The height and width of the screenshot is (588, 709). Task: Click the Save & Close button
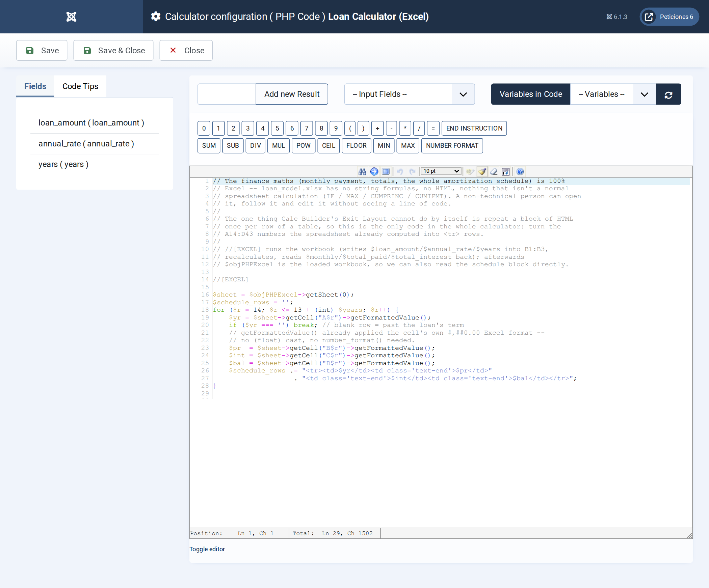tap(113, 51)
